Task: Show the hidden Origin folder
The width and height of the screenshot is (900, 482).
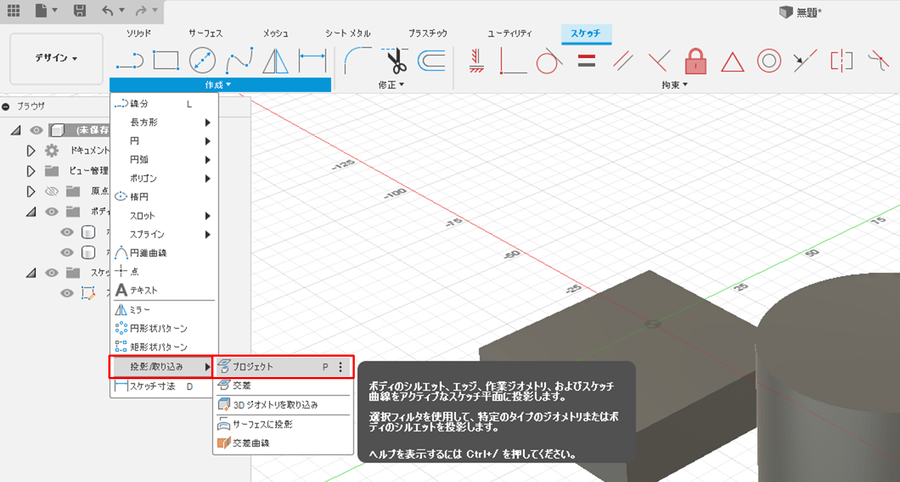Action: [52, 191]
